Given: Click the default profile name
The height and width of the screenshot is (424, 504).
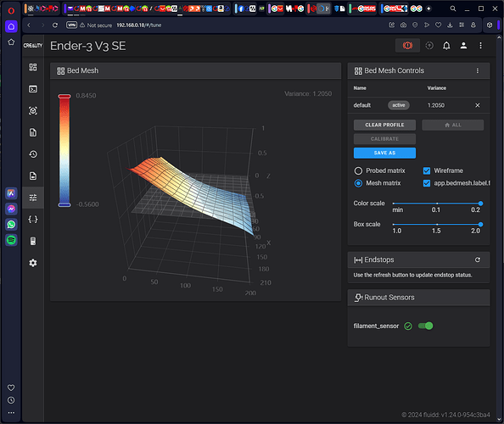Looking at the screenshot, I should coord(362,105).
